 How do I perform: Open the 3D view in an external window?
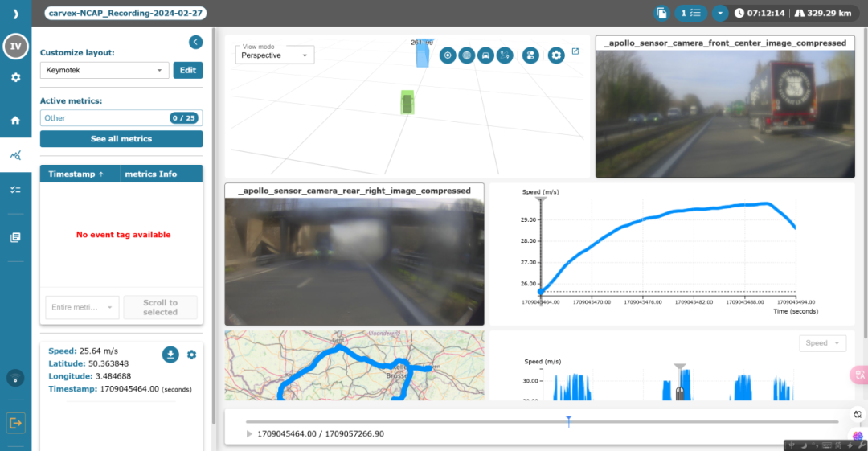pos(575,51)
